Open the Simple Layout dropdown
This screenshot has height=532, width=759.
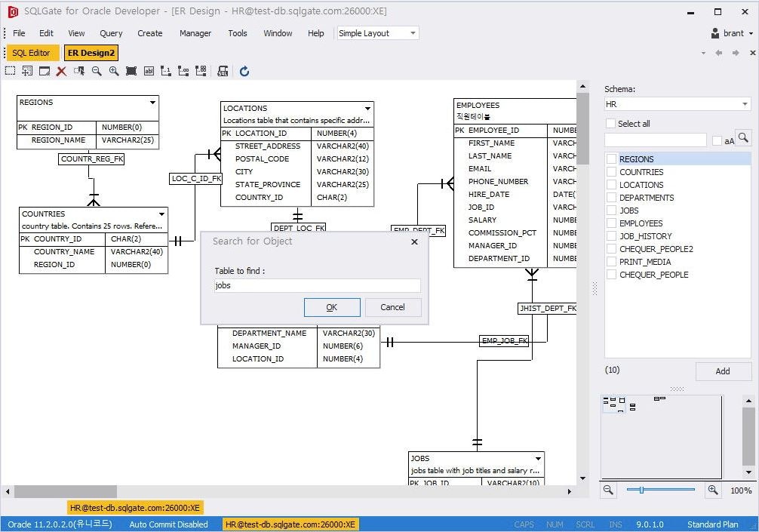point(412,33)
